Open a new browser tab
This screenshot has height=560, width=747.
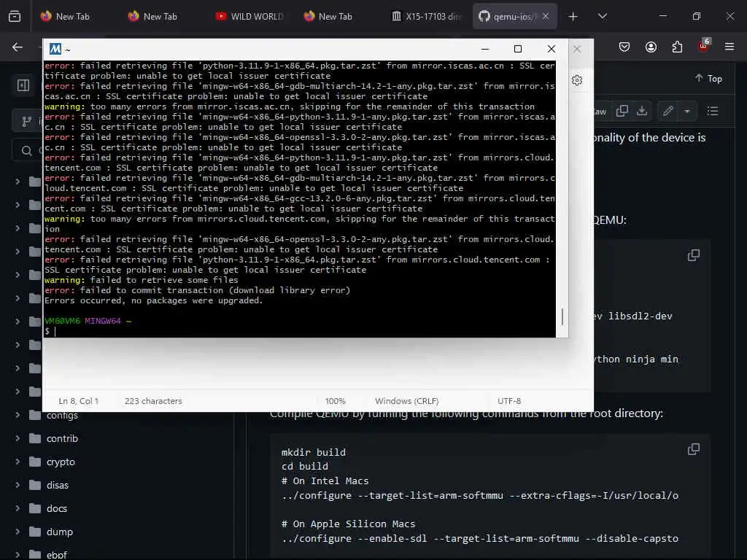(x=573, y=17)
